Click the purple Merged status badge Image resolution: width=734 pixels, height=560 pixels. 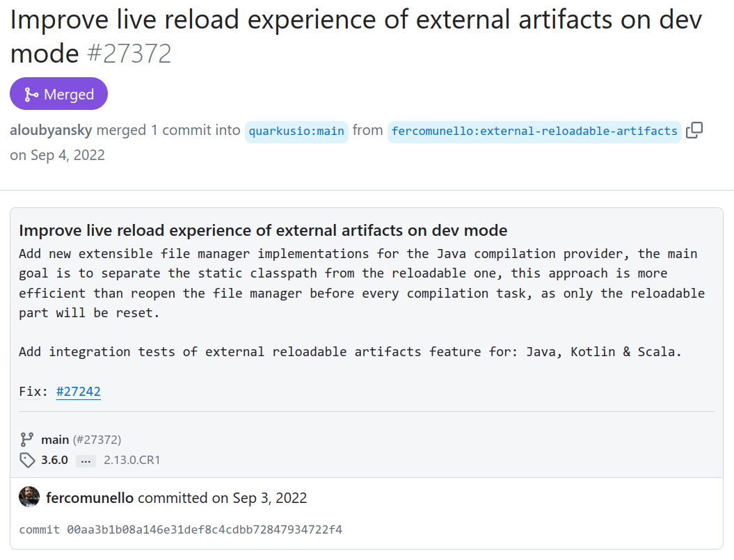pos(58,93)
